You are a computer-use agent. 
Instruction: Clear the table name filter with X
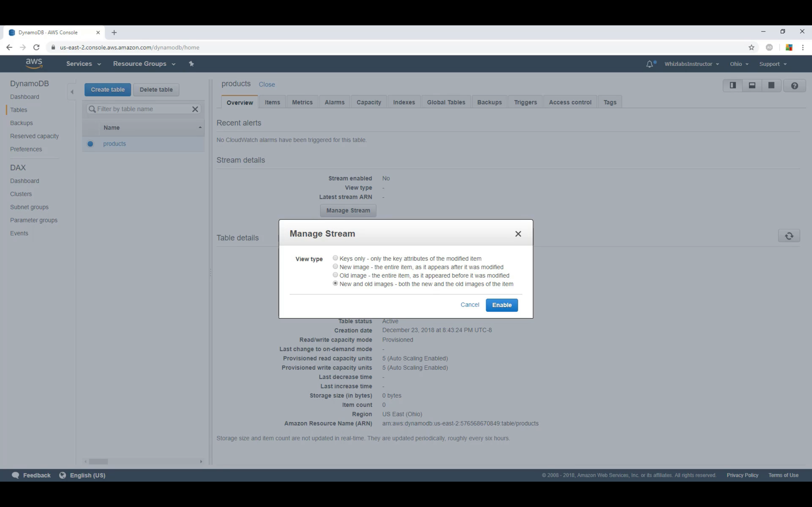point(195,109)
